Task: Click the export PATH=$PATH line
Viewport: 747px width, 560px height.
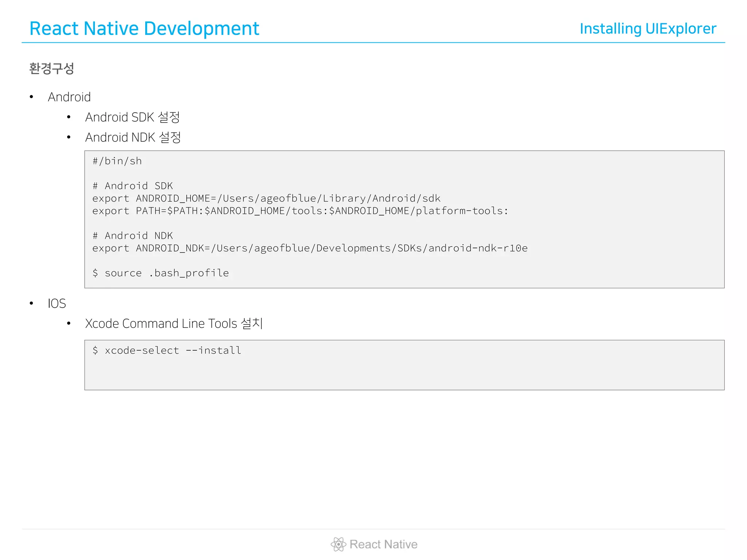Action: [300, 211]
